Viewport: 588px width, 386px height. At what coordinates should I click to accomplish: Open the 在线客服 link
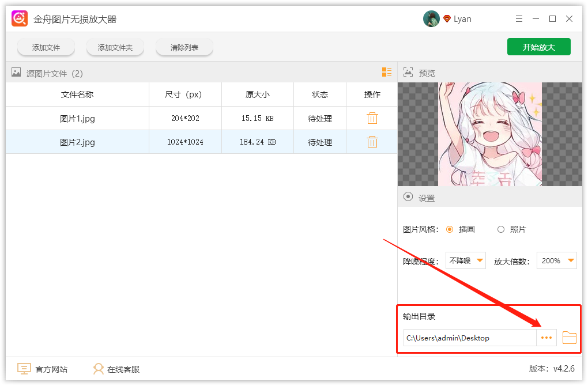coord(123,369)
